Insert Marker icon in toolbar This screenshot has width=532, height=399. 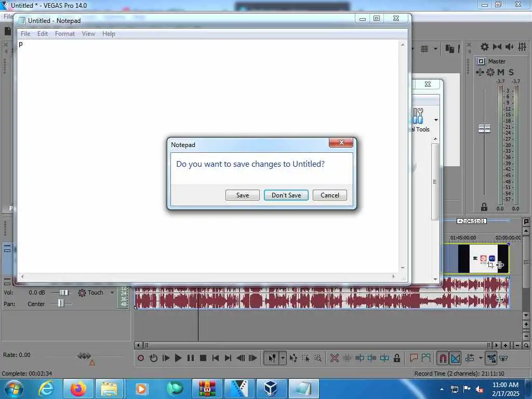click(414, 357)
